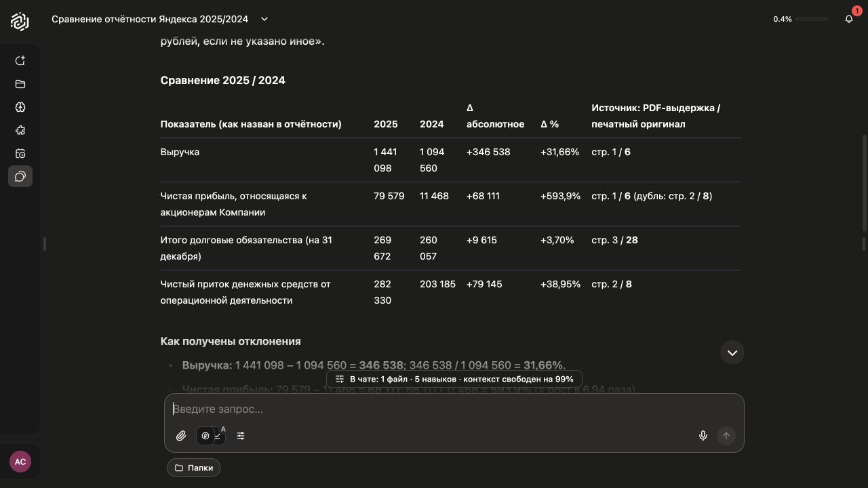Click the 'Итого долговые обязательства' row label
The height and width of the screenshot is (488, 868).
tap(246, 248)
